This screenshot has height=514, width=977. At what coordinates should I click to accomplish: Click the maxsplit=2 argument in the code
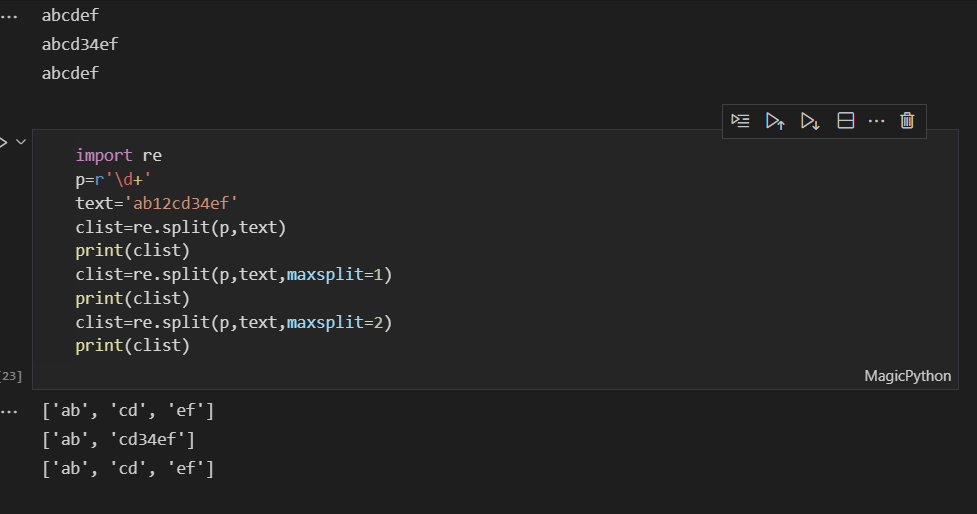338,323
